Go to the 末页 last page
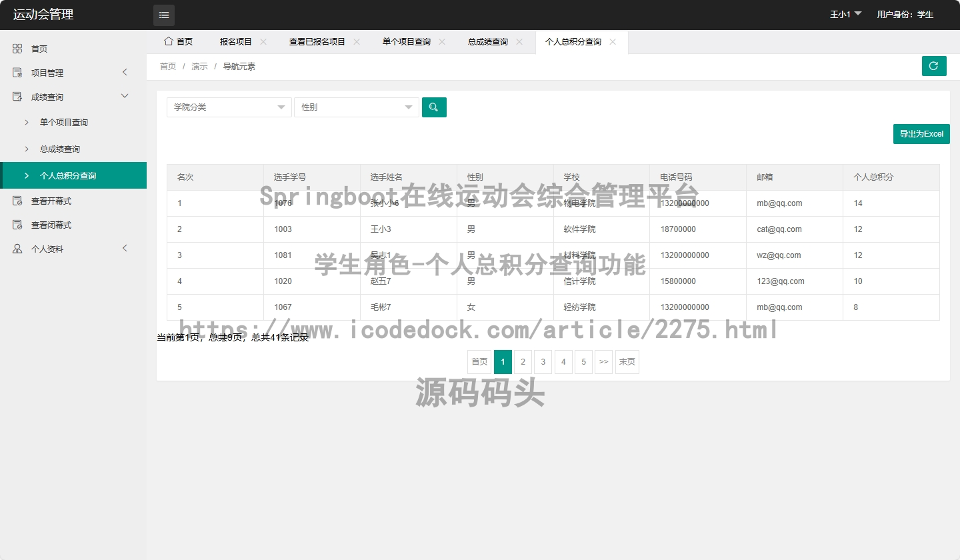This screenshot has height=560, width=960. pyautogui.click(x=627, y=362)
